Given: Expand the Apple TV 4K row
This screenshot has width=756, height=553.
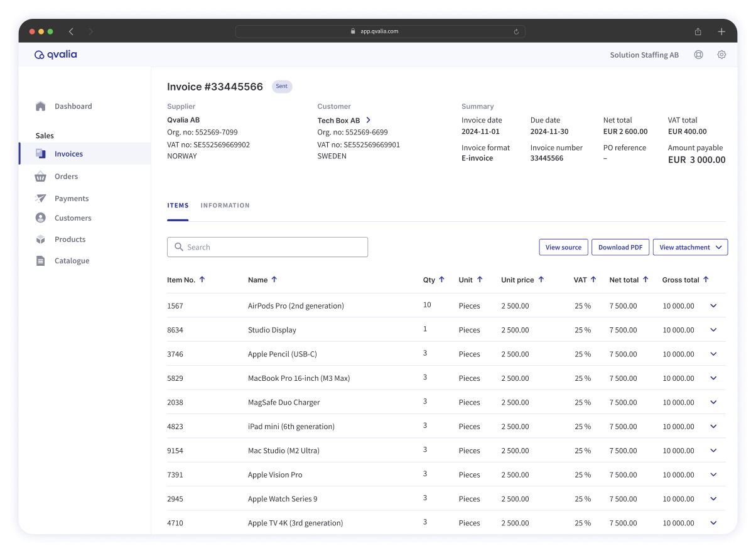Looking at the screenshot, I should point(713,523).
